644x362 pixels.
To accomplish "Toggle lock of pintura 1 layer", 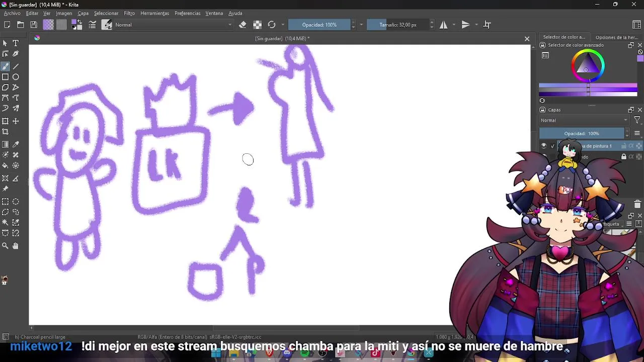I will click(x=624, y=146).
